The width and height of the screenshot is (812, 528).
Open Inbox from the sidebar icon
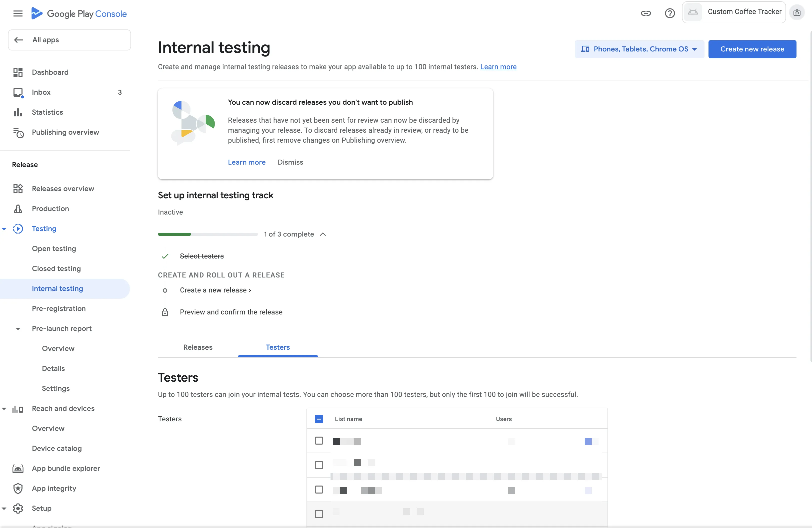point(18,92)
